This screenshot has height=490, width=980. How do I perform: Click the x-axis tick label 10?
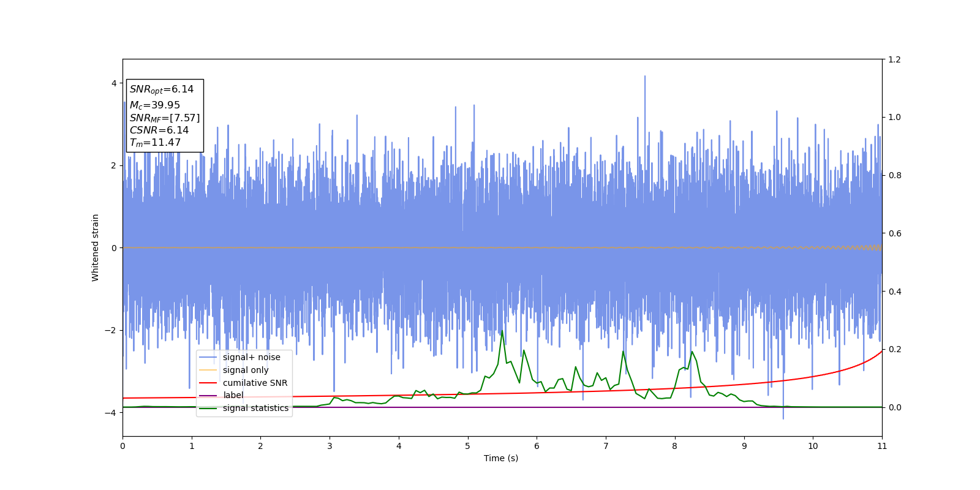813,446
